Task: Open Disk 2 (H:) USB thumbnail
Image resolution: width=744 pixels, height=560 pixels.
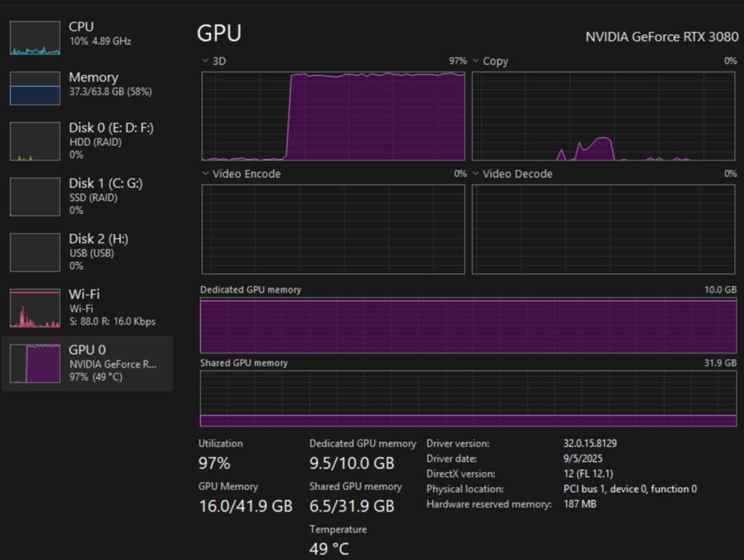Action: (x=35, y=252)
